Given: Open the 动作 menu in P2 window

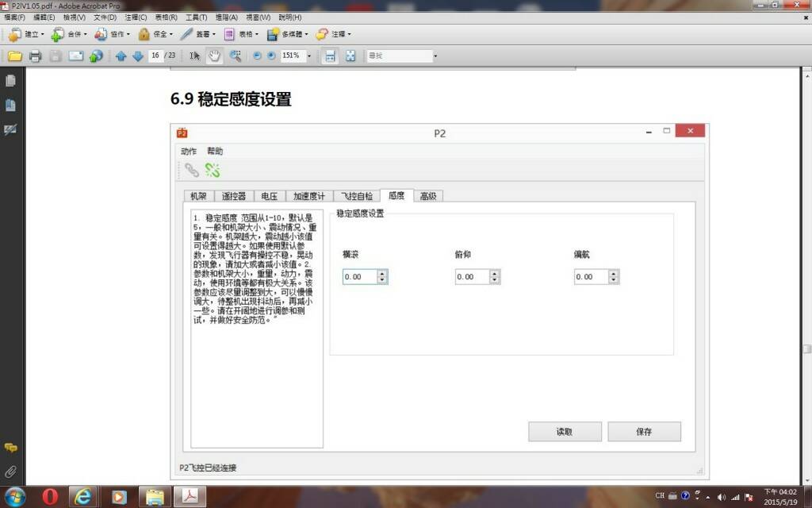Looking at the screenshot, I should 189,152.
